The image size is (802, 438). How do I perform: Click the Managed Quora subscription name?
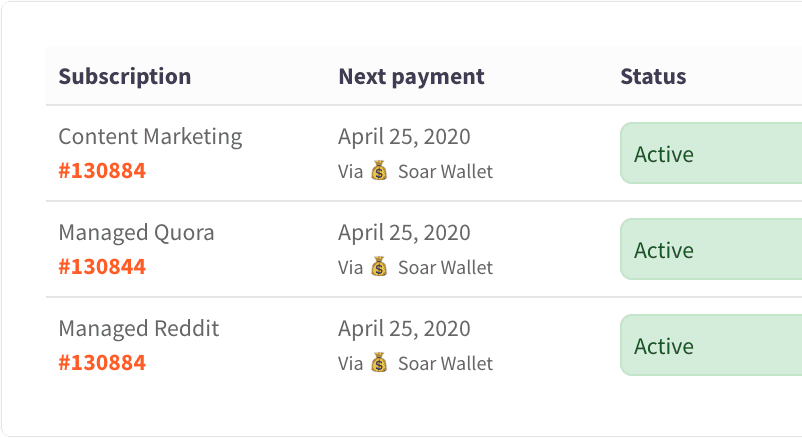tap(136, 233)
